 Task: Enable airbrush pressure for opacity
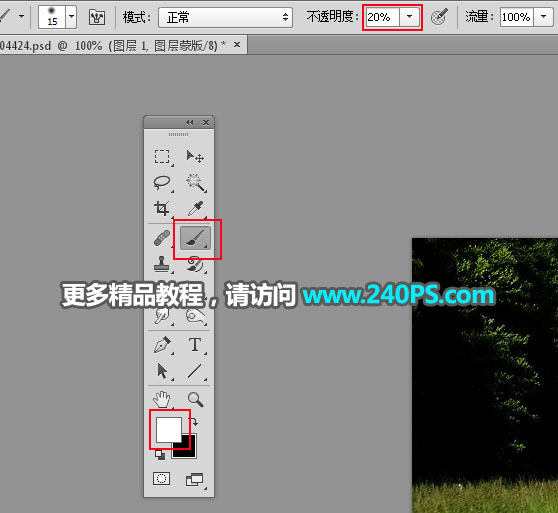[x=439, y=17]
